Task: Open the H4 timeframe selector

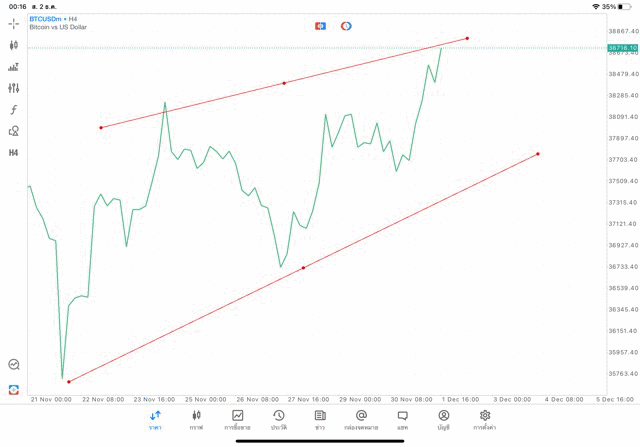Action: tap(14, 153)
